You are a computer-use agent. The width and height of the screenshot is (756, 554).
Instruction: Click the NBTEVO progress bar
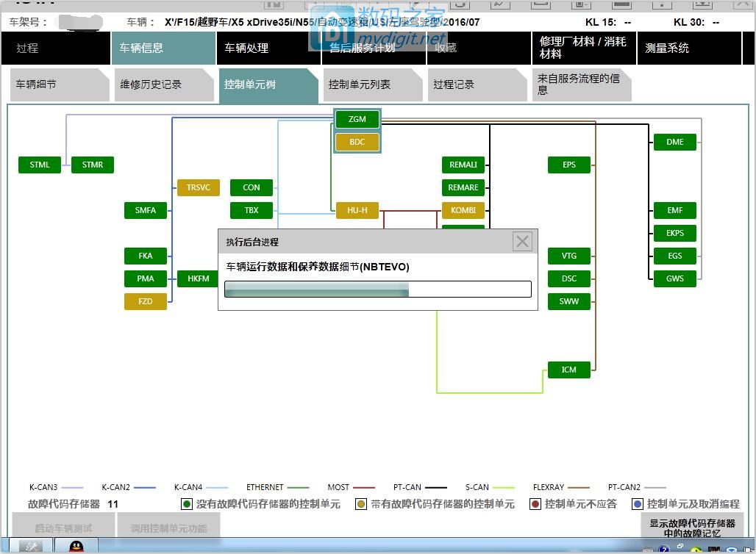coord(377,289)
